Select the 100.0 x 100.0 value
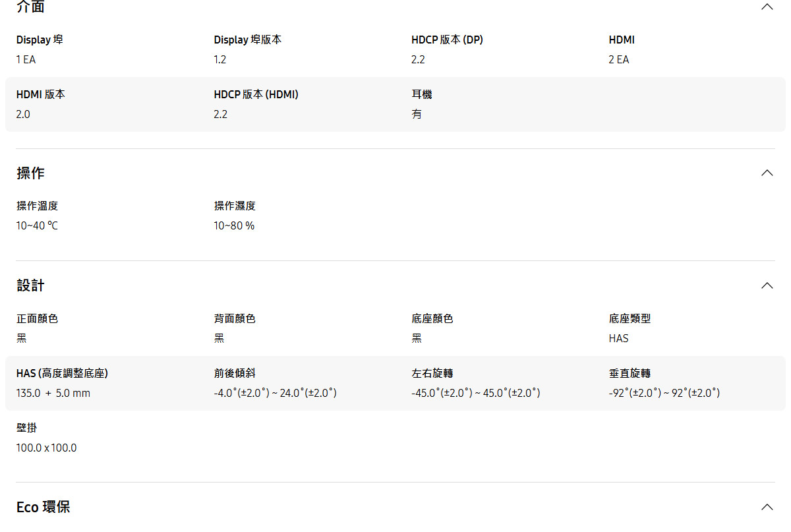 [x=46, y=448]
